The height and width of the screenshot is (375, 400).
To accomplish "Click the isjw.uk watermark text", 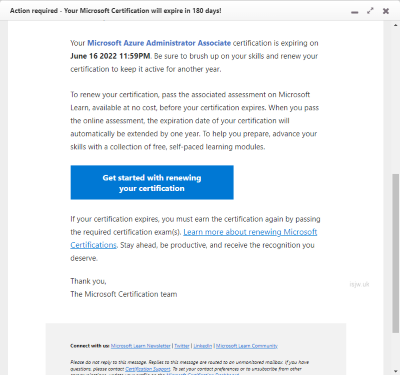I will 359,284.
